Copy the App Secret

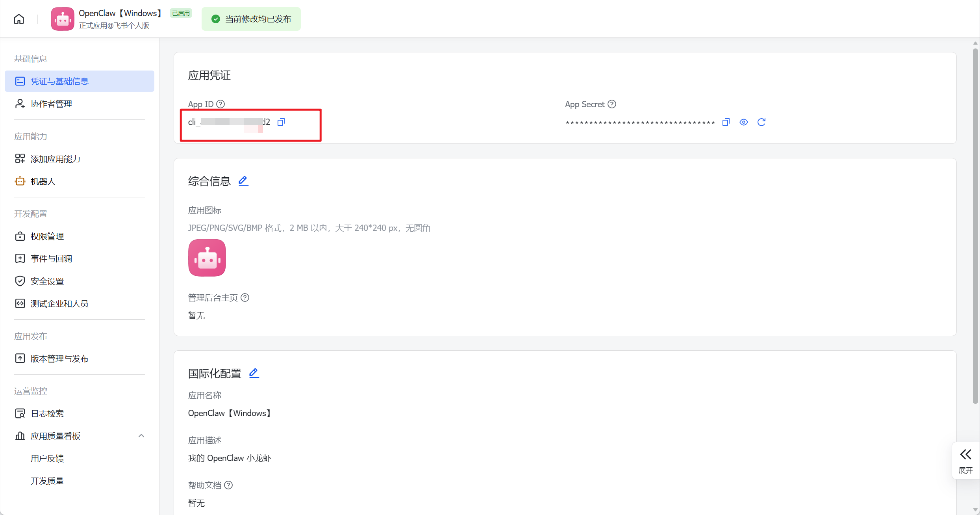coord(726,122)
